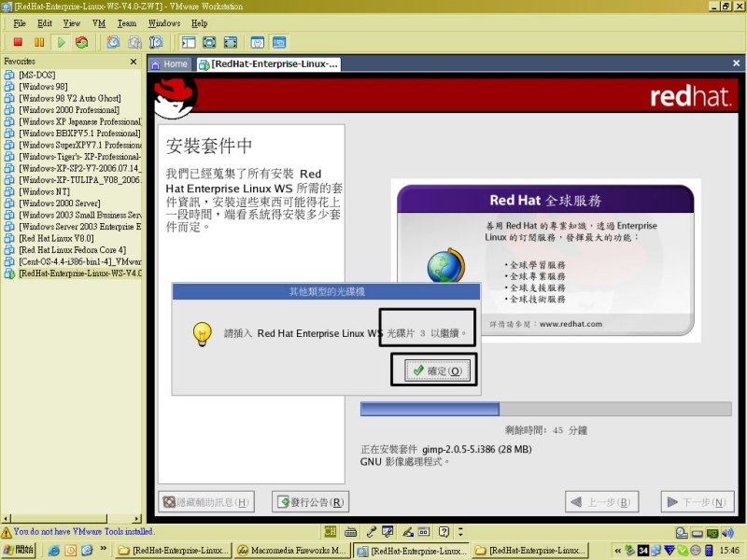Click the hard disk device icon in VMware status bar
This screenshot has width=747, height=560.
[x=698, y=533]
